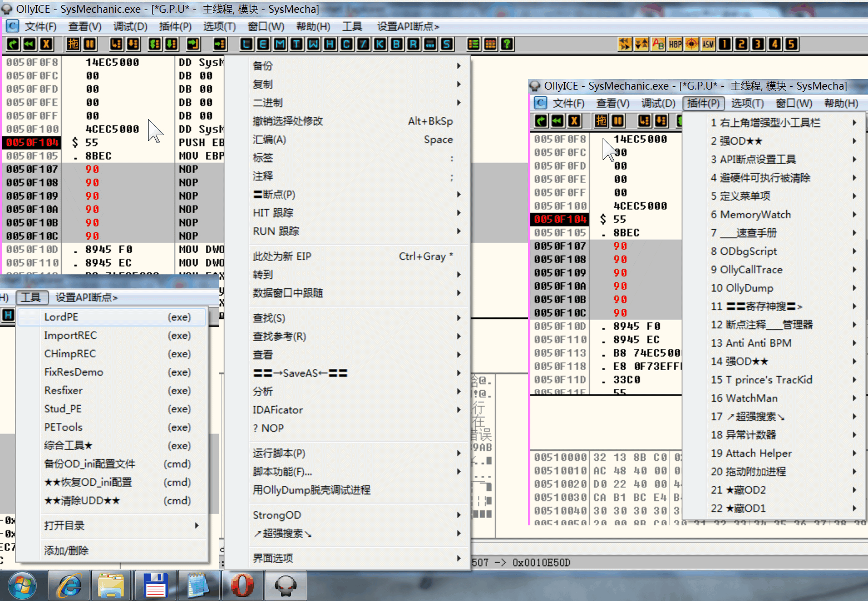Viewport: 868px width, 601px height.
Task: Expand 10 OllyDump plugin submenu
Action: coord(773,288)
